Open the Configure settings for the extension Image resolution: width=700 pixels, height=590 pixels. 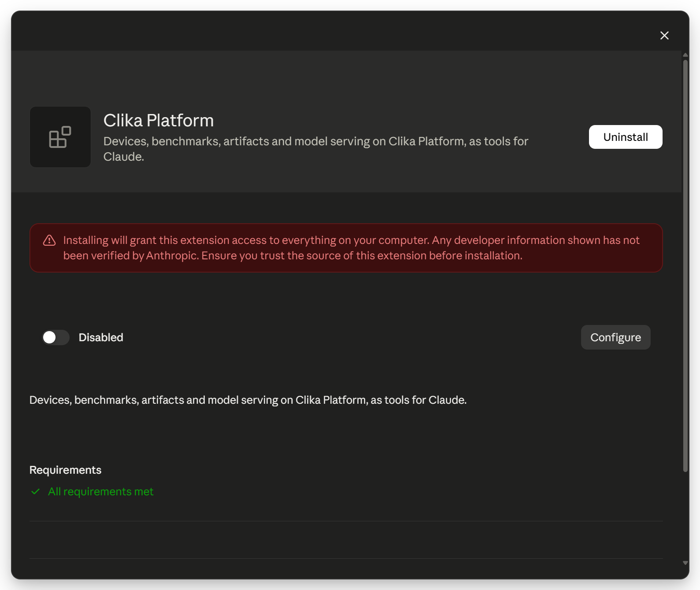(x=615, y=337)
